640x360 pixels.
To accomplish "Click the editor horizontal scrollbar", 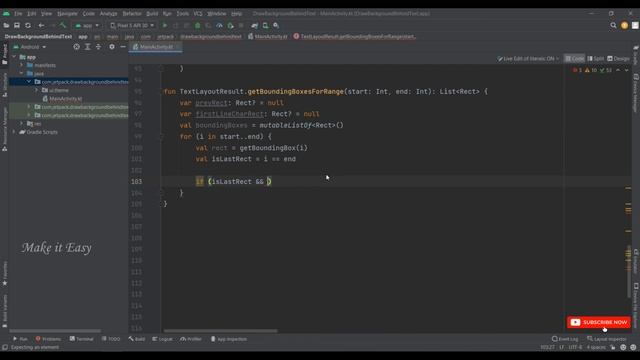I will click(220, 331).
